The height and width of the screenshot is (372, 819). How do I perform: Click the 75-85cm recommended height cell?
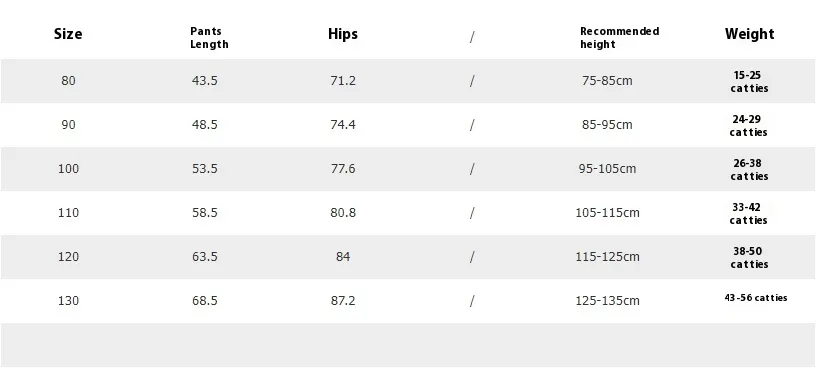pyautogui.click(x=607, y=81)
